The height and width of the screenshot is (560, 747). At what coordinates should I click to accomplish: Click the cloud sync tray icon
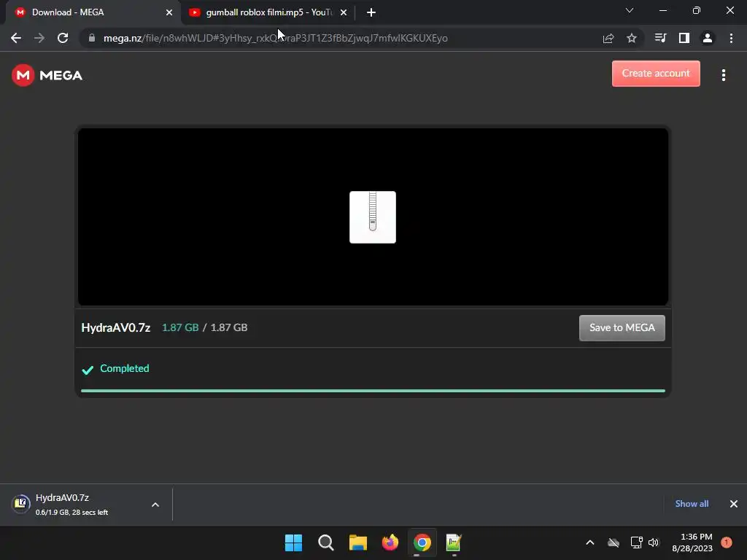pos(614,542)
